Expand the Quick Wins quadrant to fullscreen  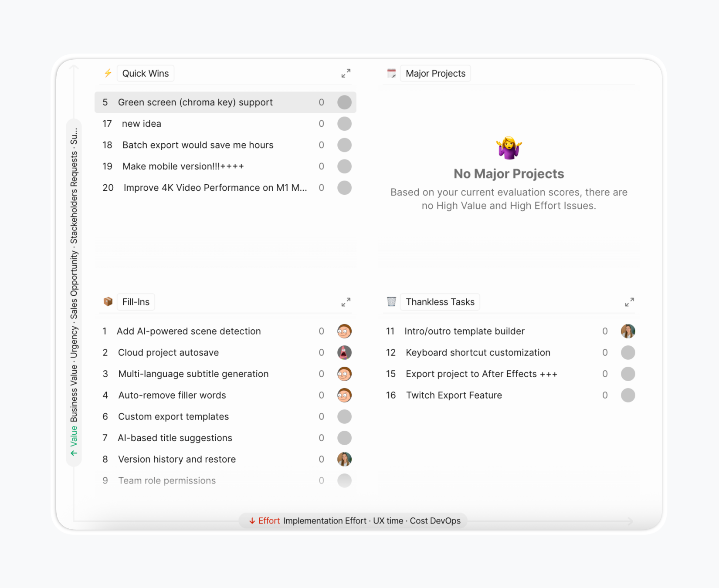pyautogui.click(x=346, y=73)
